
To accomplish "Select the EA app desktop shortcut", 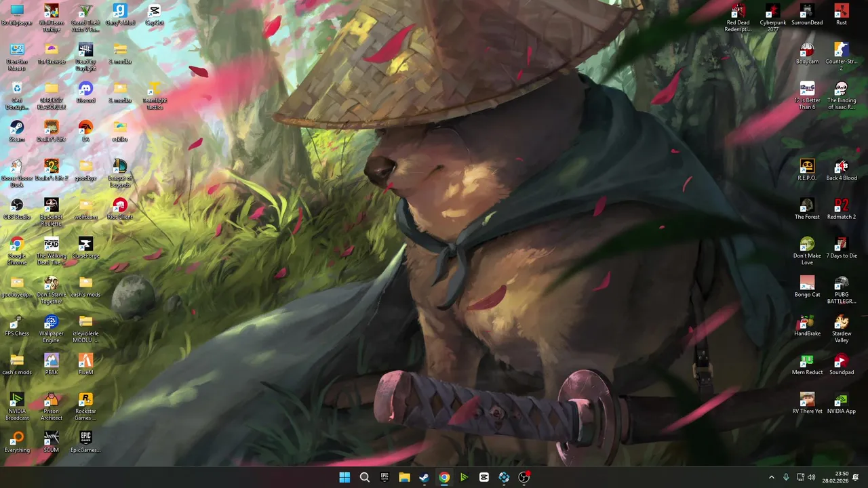I will point(85,131).
